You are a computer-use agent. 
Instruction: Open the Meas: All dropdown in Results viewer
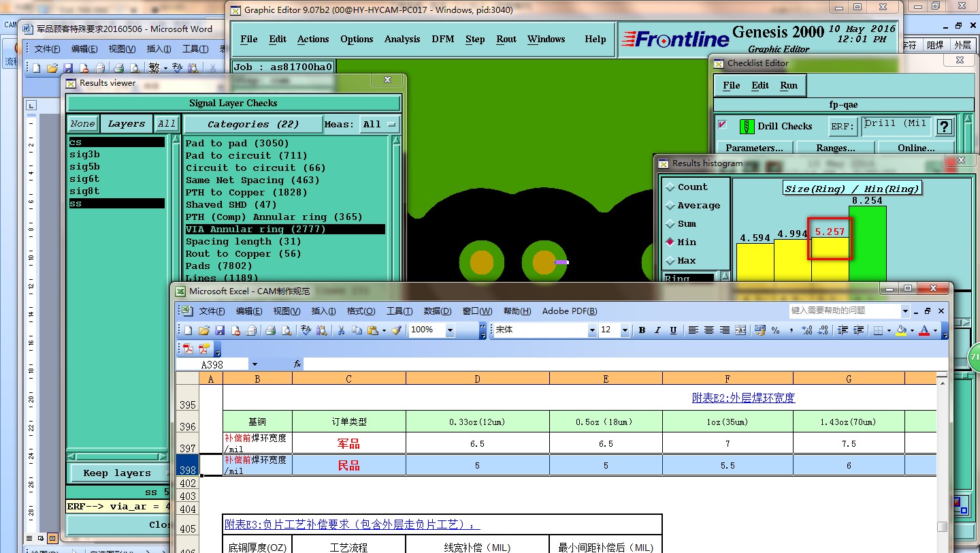point(380,124)
